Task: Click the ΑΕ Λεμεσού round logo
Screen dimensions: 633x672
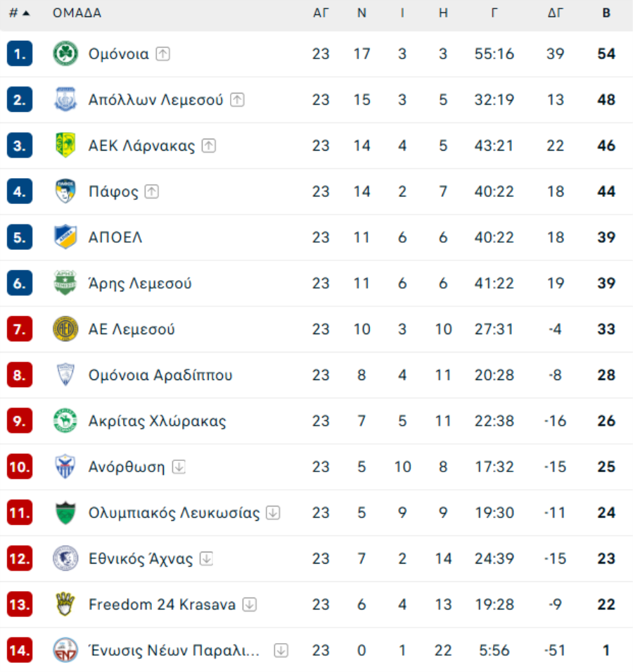Action: click(x=65, y=329)
